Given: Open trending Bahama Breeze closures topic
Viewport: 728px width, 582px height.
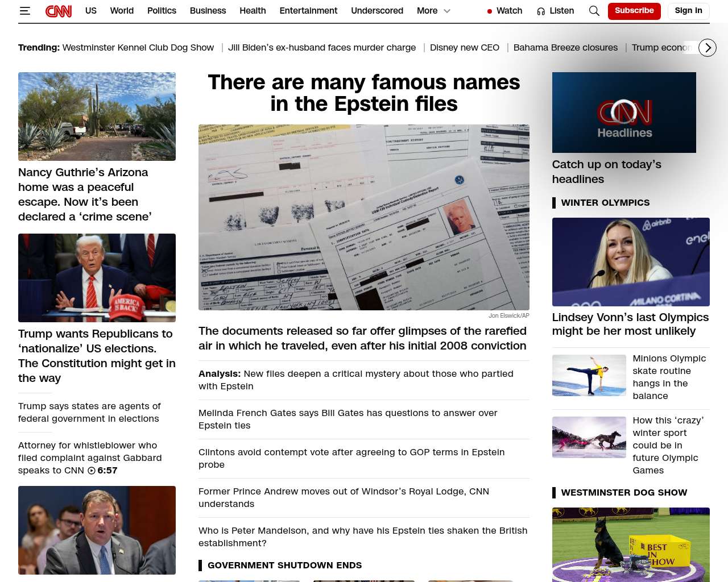Looking at the screenshot, I should 565,48.
